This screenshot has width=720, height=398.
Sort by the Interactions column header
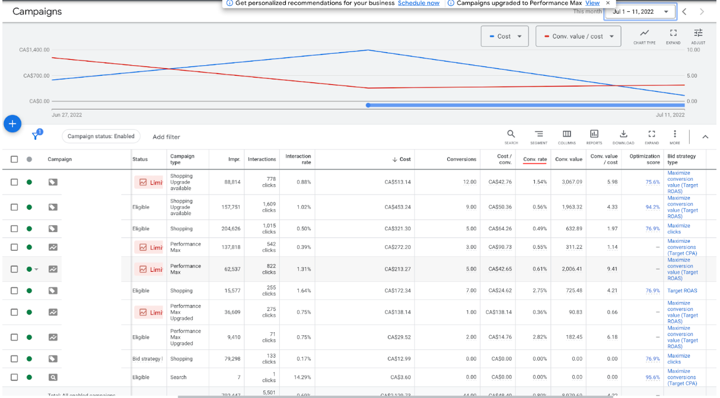tap(262, 159)
